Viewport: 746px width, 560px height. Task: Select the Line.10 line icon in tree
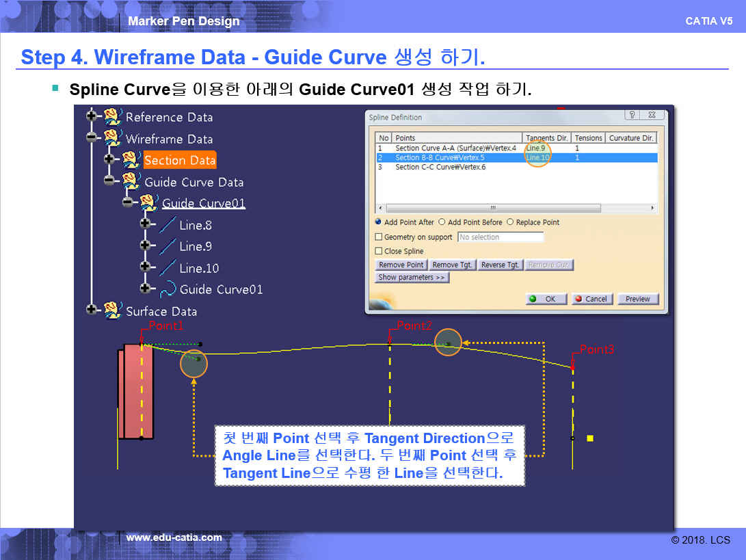click(x=168, y=268)
